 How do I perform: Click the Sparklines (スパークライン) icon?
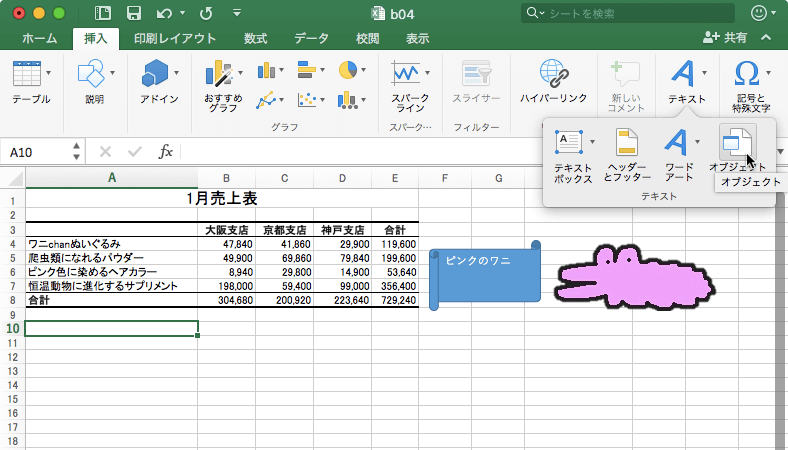coord(406,73)
